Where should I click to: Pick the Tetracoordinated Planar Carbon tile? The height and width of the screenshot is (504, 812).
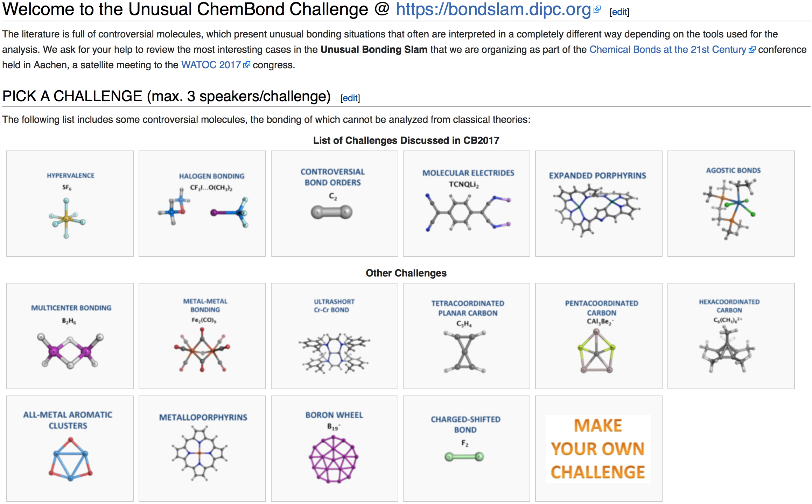[x=467, y=336]
